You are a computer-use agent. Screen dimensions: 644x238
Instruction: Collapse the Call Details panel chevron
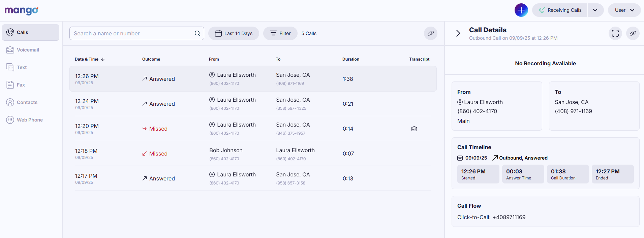point(458,33)
